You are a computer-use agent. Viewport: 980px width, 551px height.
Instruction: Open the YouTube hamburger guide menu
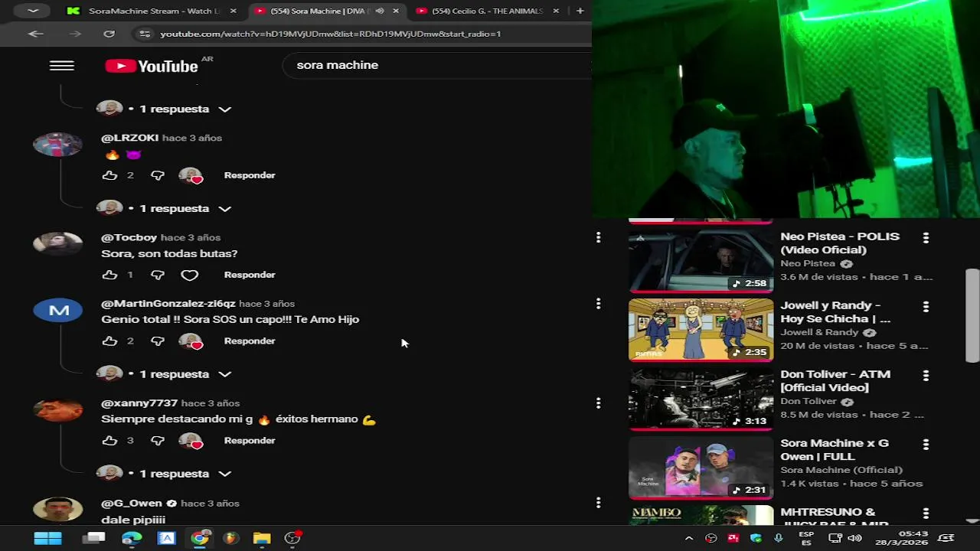[61, 66]
